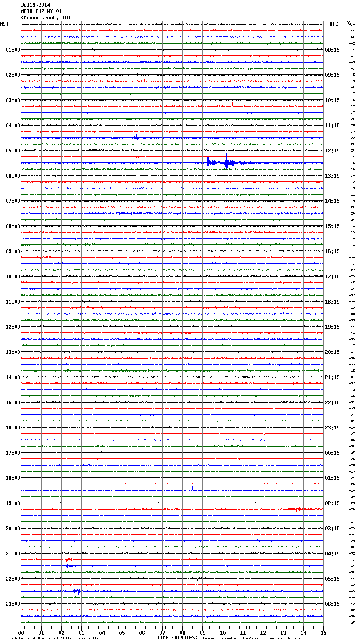Image resolution: width=357 pixels, height=644 pixels.
Task: Select the station code MCID EHZ WY 01
Action: pyautogui.click(x=41, y=11)
